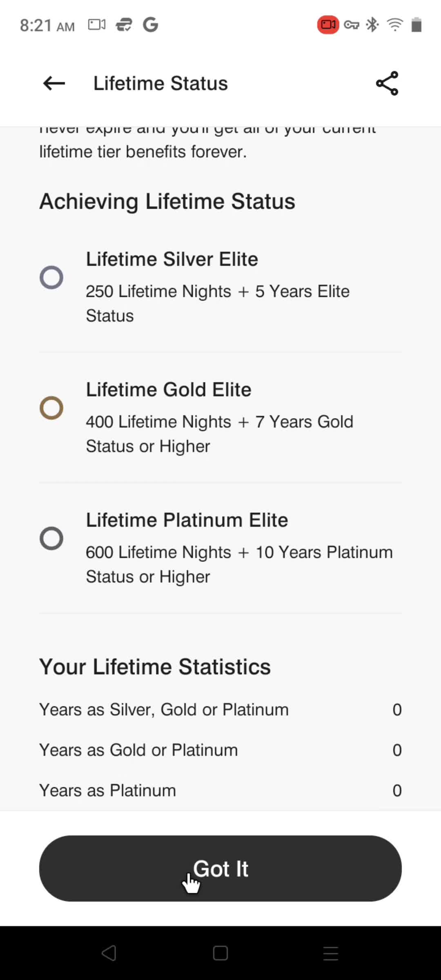This screenshot has width=441, height=980.
Task: Tap the Lifetime Status page title
Action: (x=160, y=83)
